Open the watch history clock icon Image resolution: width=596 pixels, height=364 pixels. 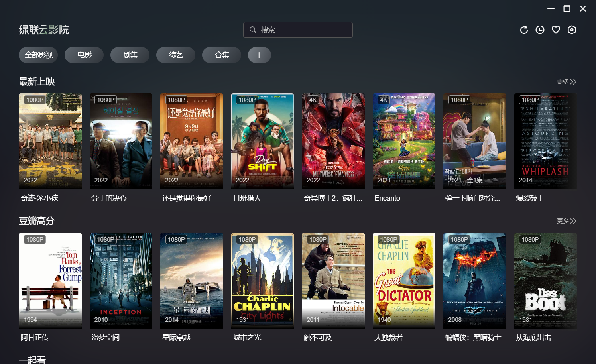(x=540, y=30)
